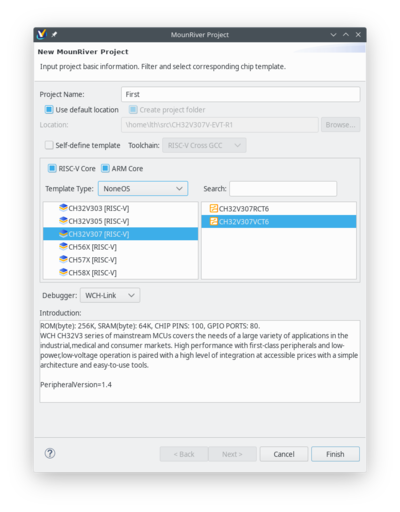Select the CH32V307RCT6 chip icon
The image size is (400, 512).
[x=214, y=208]
